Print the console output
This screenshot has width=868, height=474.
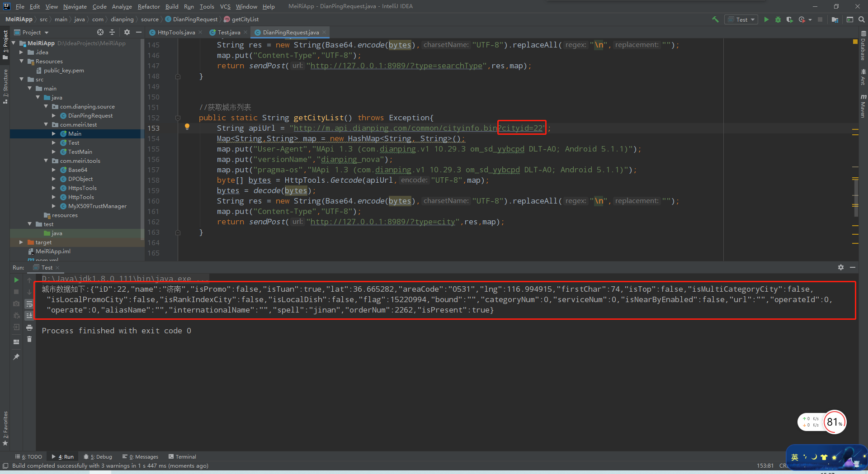[x=29, y=327]
